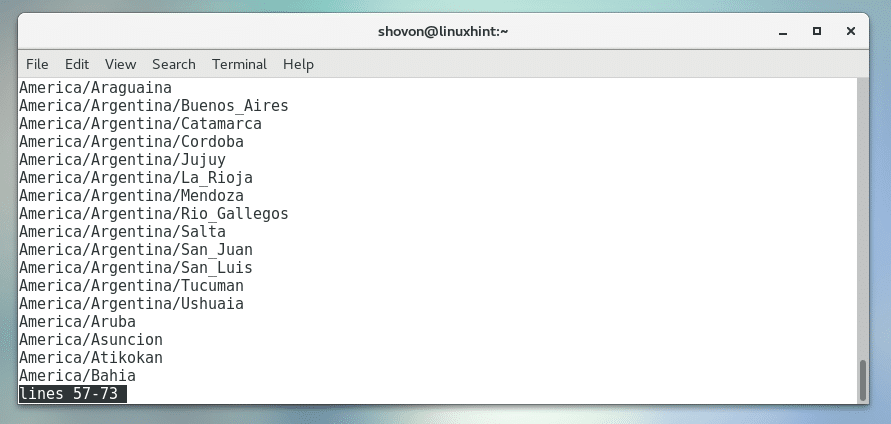Open the Terminal menu
The image size is (891, 424).
coord(238,64)
